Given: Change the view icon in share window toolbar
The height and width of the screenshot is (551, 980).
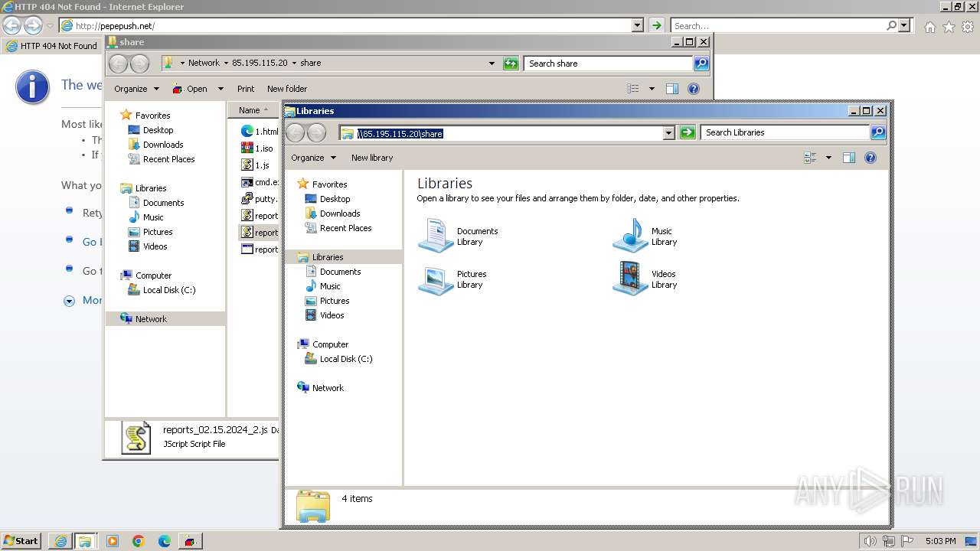Looking at the screenshot, I should tap(633, 89).
